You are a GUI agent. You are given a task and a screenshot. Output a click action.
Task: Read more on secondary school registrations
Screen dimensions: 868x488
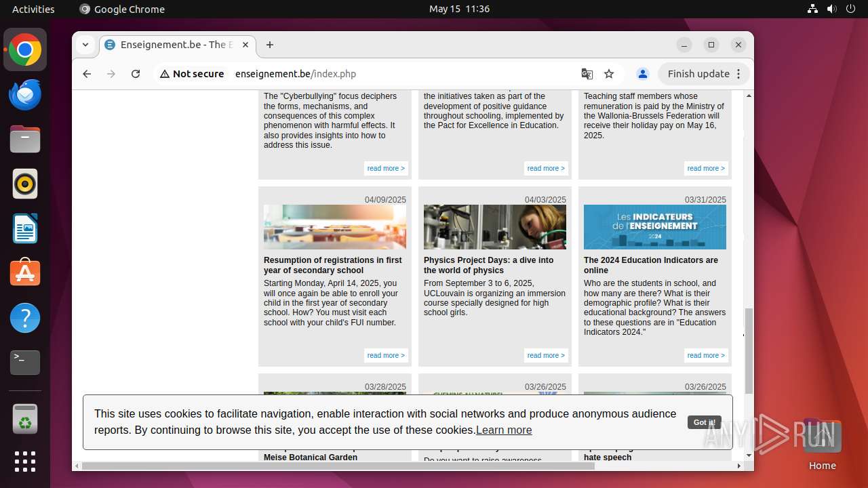pos(386,355)
